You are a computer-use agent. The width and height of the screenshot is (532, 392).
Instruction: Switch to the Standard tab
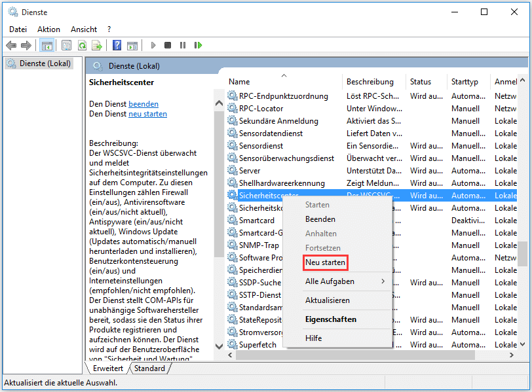point(149,368)
